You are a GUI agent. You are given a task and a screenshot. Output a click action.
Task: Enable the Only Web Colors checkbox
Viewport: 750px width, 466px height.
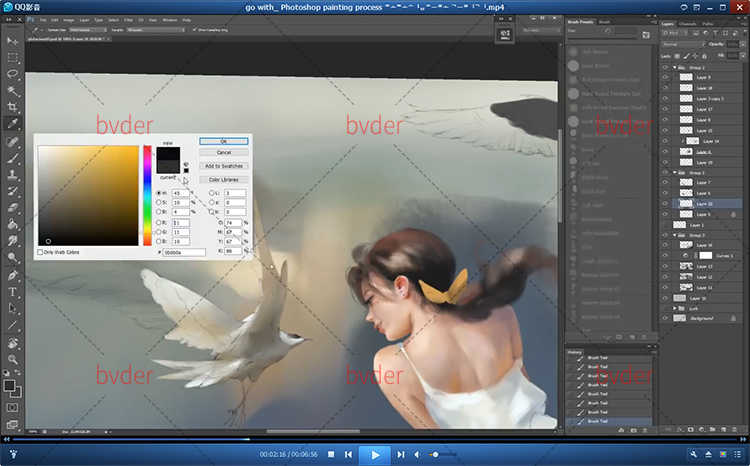click(x=41, y=252)
